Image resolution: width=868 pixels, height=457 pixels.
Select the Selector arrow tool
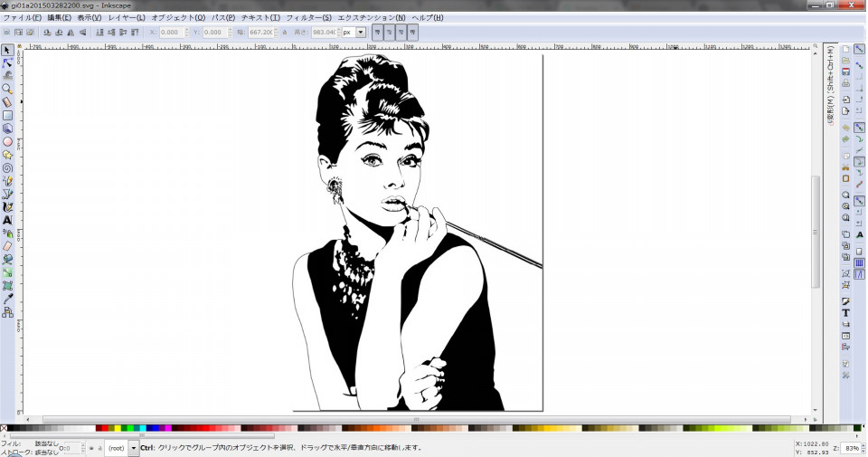(7, 50)
